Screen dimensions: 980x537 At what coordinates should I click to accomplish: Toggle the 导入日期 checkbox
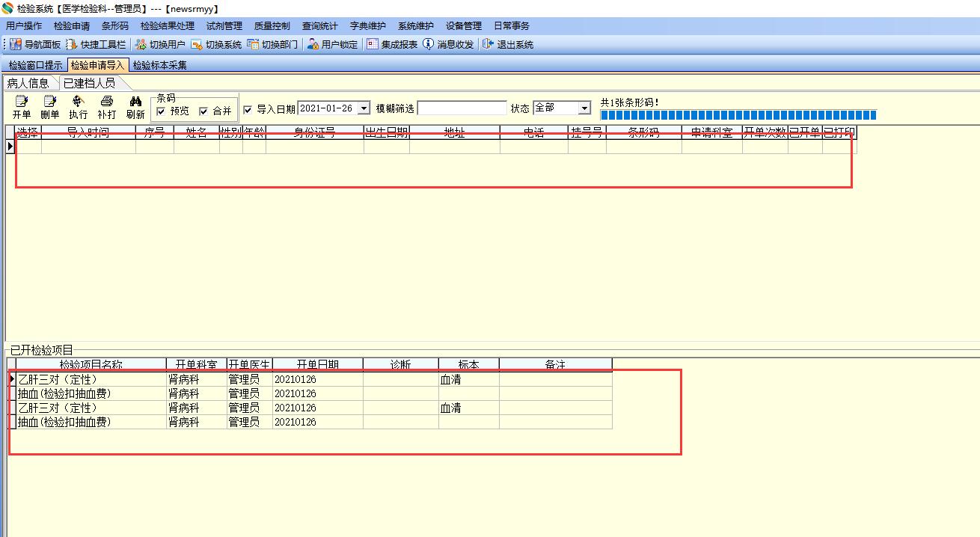coord(248,109)
